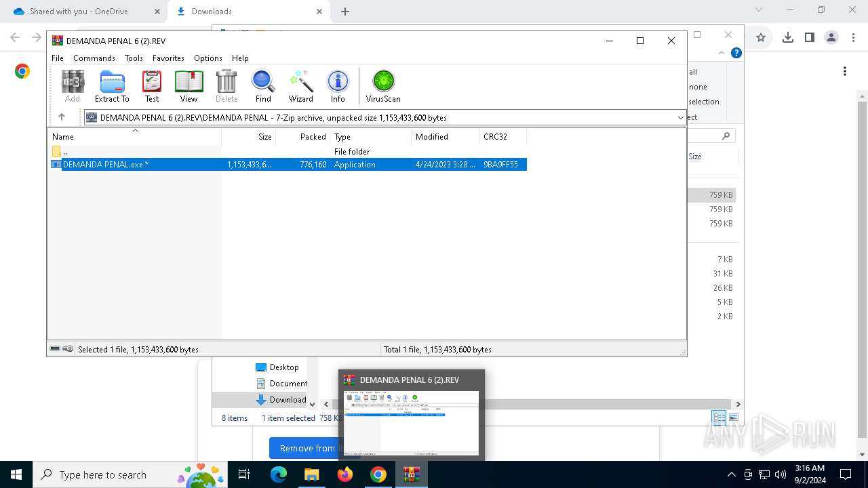Switch Explorer to details view icon

point(719,418)
